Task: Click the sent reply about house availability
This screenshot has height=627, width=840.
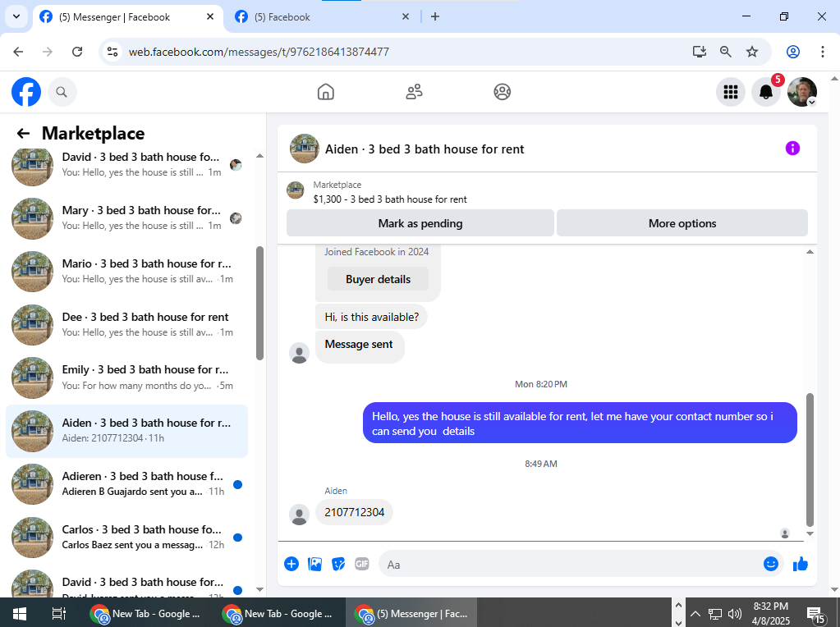Action: pyautogui.click(x=580, y=423)
